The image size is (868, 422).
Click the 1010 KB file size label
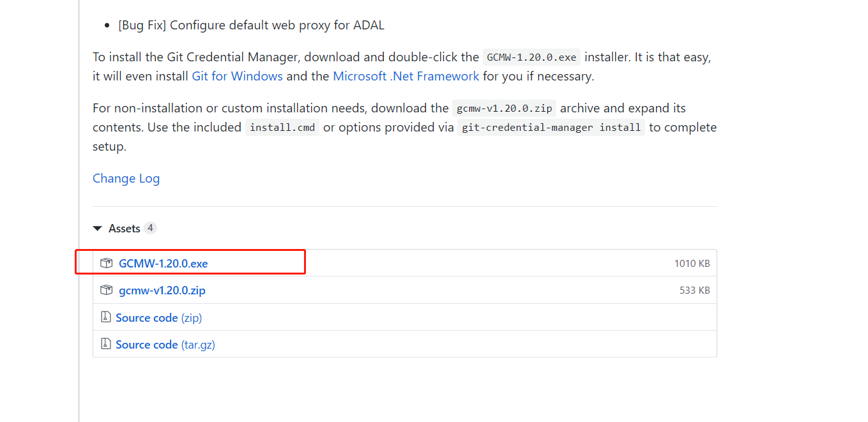tap(692, 264)
